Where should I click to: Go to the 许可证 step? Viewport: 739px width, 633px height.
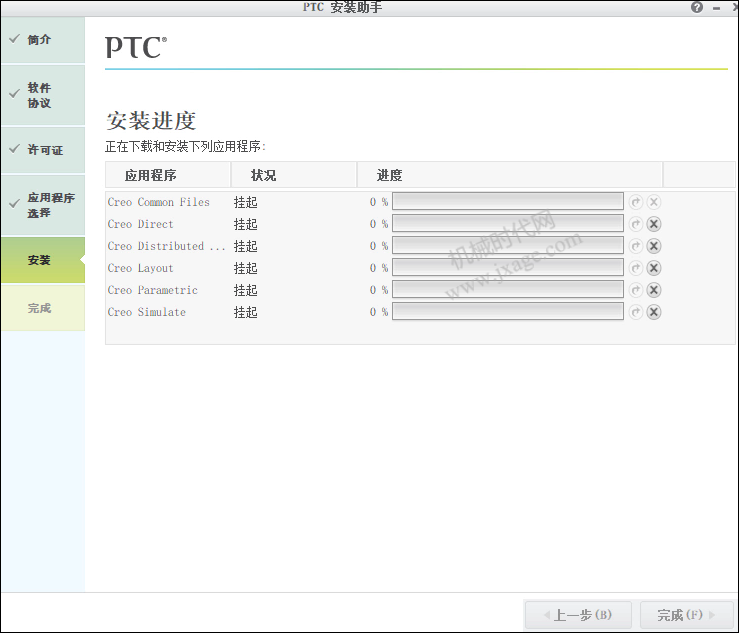point(43,150)
